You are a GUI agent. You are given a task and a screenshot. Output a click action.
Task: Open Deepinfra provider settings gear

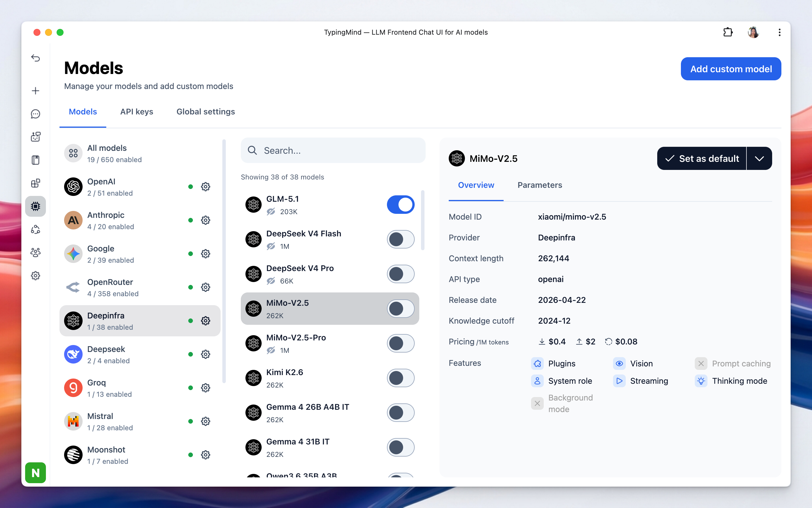205,321
